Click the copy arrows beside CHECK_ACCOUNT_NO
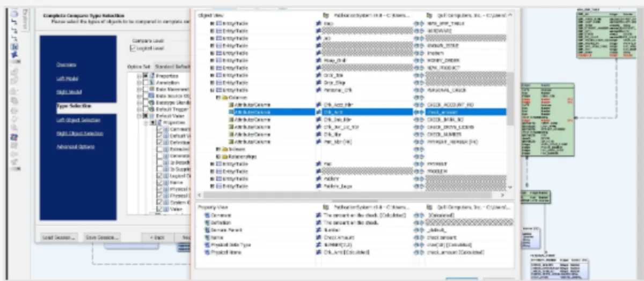 click(419, 104)
